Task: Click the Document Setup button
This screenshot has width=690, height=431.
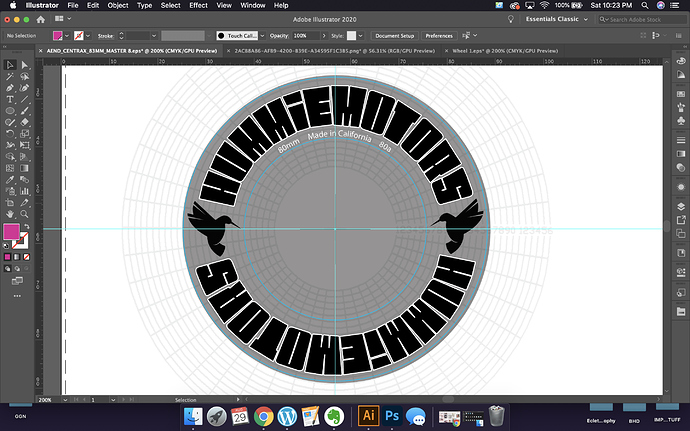Action: coord(394,36)
